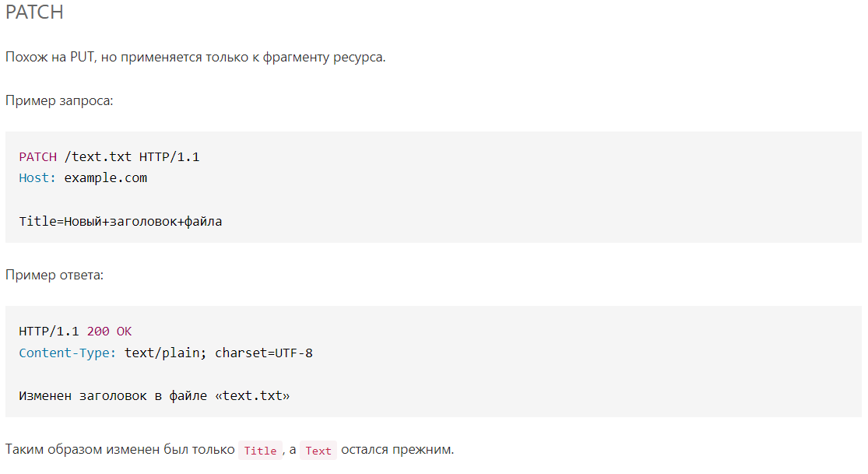Click the 'Title=Новый+заголовок+файла' request body line
868x474 pixels.
click(121, 222)
